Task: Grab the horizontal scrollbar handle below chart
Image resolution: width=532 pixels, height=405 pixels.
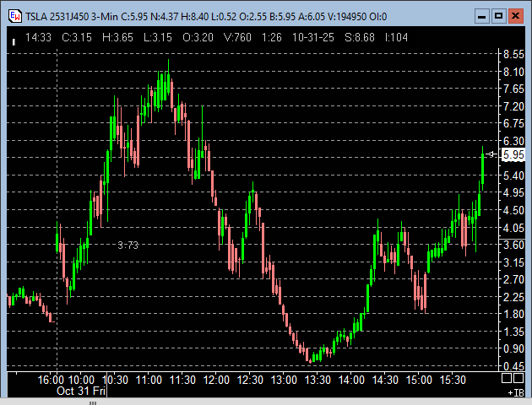Action: click(x=93, y=402)
